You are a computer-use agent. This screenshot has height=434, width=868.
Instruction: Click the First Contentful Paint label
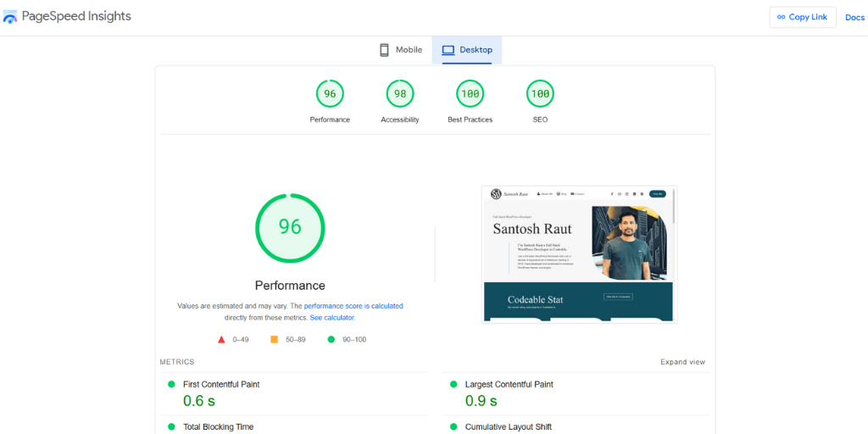coord(221,384)
